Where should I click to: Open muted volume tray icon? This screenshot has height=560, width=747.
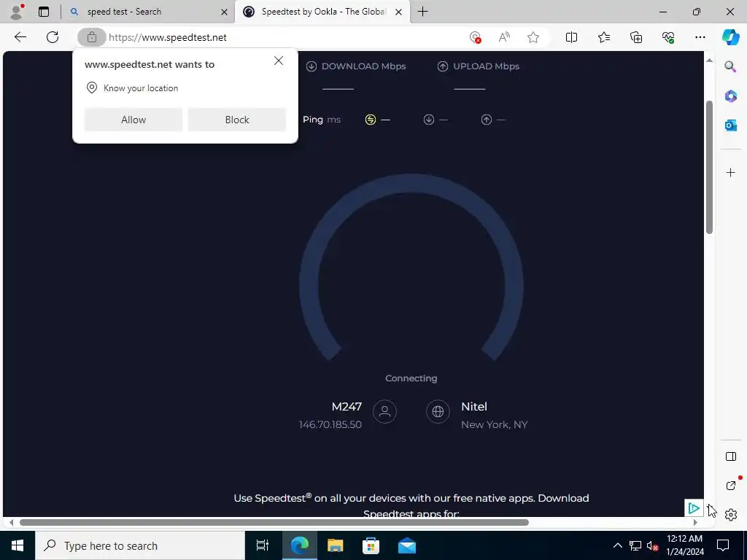(652, 545)
